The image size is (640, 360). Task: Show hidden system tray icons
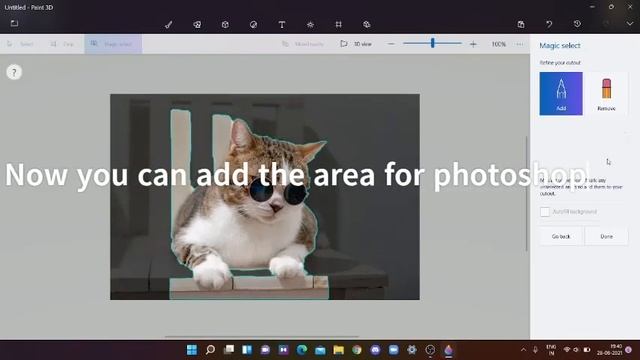523,350
